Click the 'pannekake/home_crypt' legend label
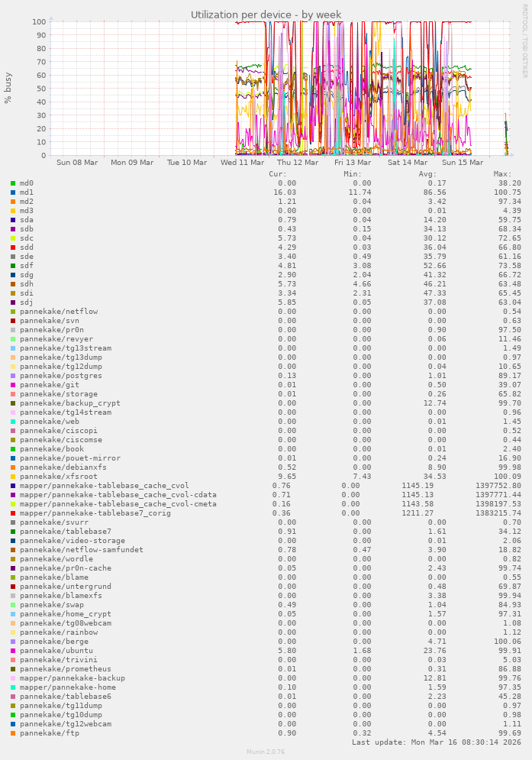The height and width of the screenshot is (760, 532). tap(66, 614)
